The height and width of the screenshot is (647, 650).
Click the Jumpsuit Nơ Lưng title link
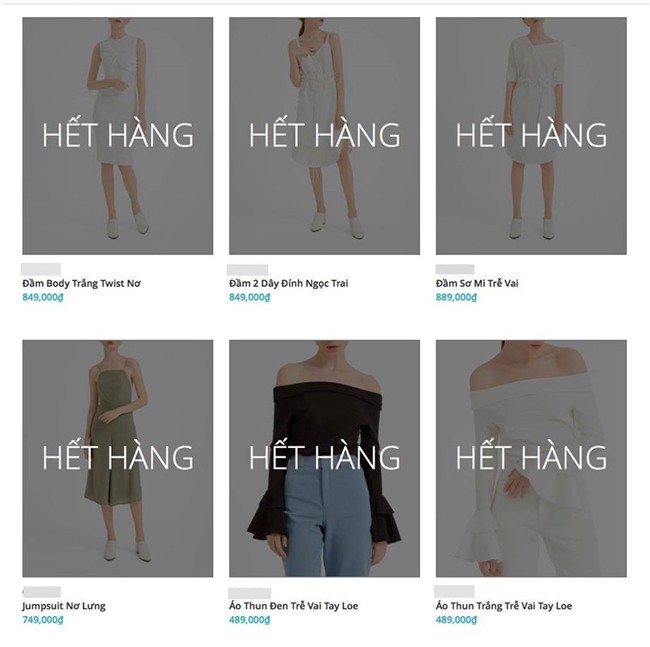(x=64, y=606)
